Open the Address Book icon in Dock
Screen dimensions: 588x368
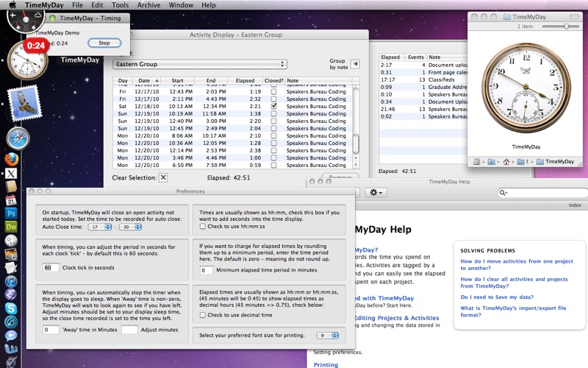click(x=11, y=186)
